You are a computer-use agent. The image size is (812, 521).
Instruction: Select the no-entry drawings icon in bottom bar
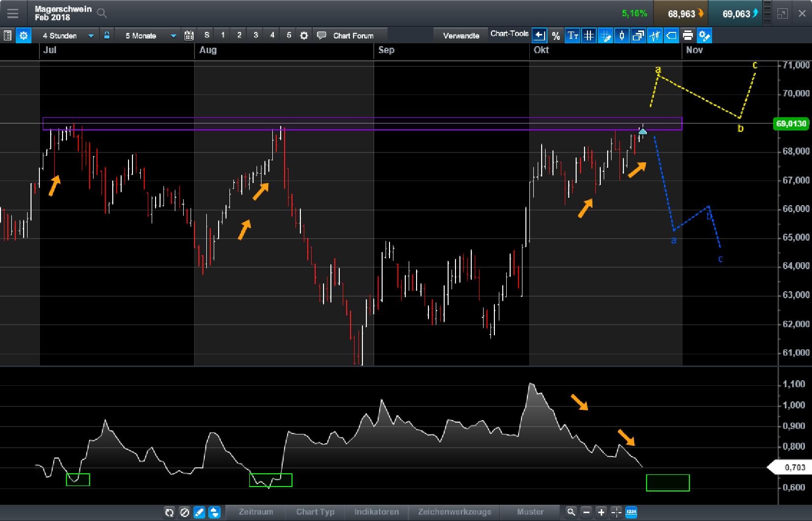[x=184, y=512]
